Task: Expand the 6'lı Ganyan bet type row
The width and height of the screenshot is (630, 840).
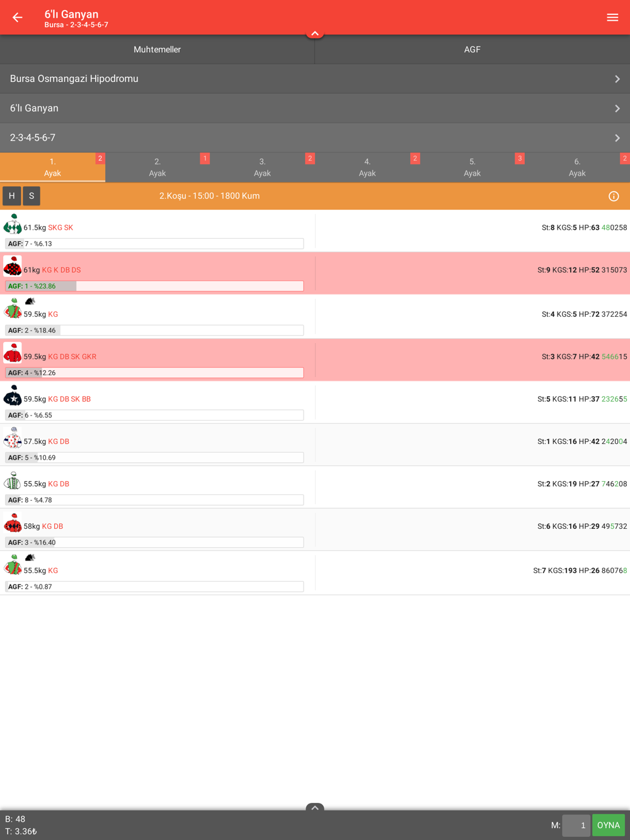Action: click(x=315, y=108)
